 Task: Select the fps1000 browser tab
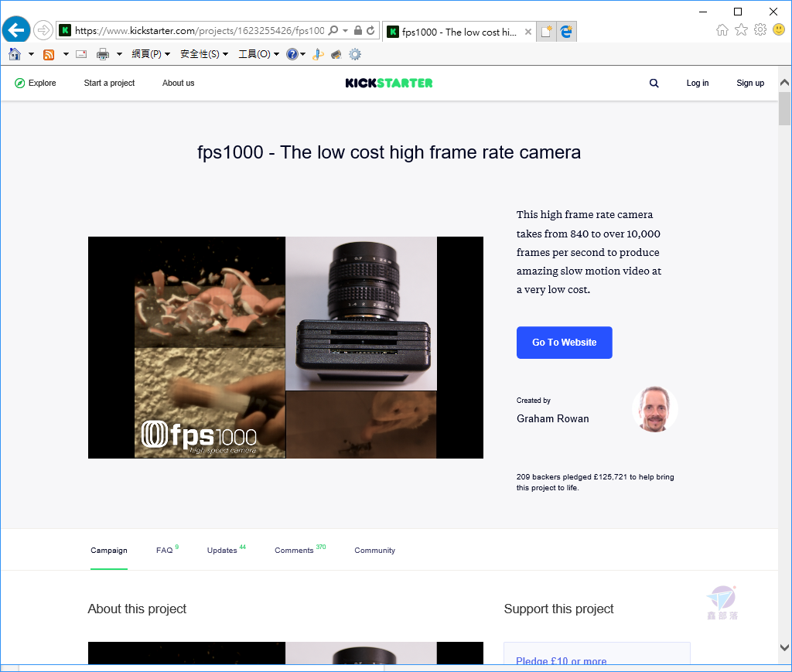click(459, 32)
